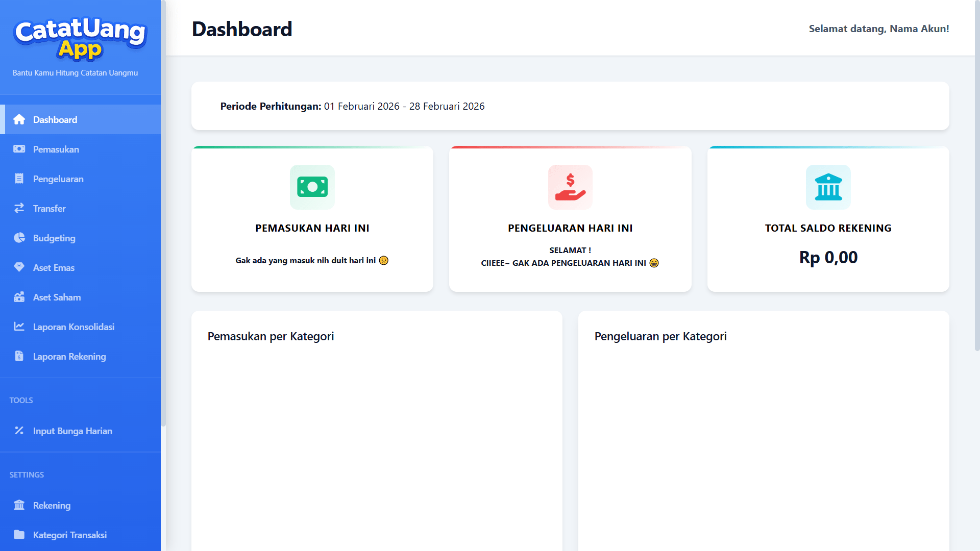The width and height of the screenshot is (980, 551).
Task: Click the Pengeluaran receipt icon
Action: click(x=19, y=179)
